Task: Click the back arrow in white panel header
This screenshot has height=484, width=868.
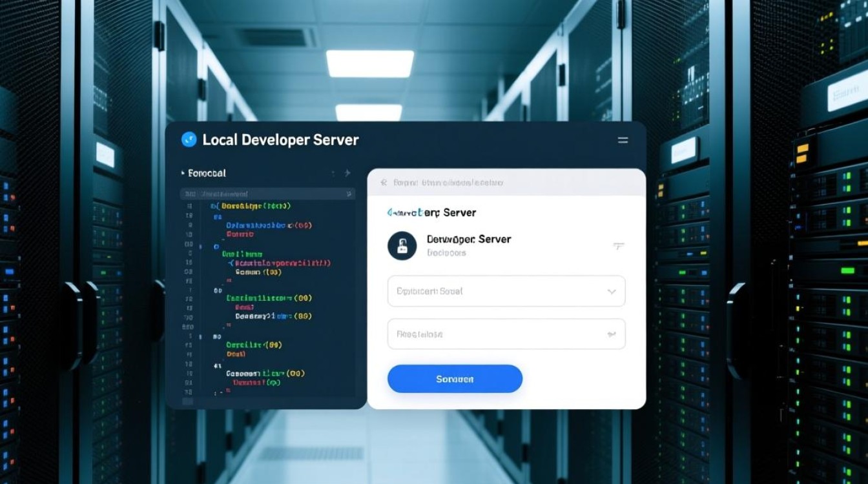Action: point(383,183)
